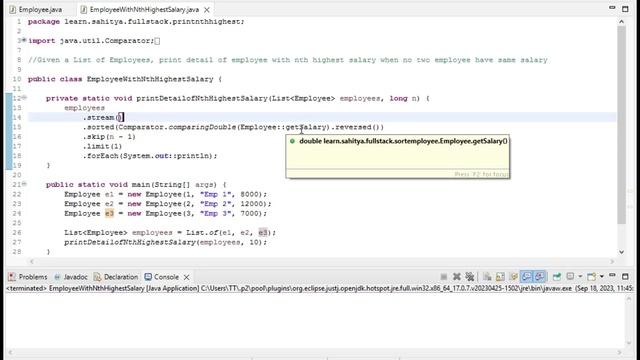This screenshot has width=640, height=360.
Task: Toggle Show Console When Standard Error Changes
Action: [x=540, y=277]
